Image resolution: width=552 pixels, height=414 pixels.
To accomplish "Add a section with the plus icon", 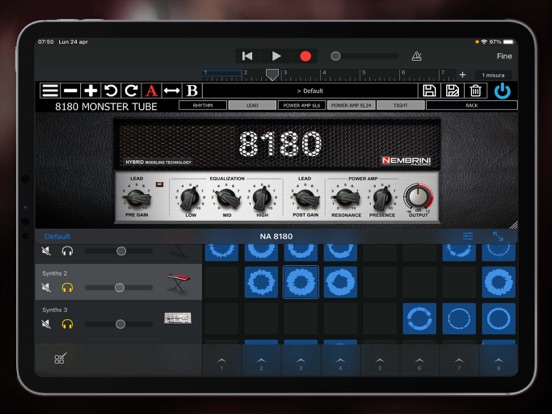I will pos(463,75).
